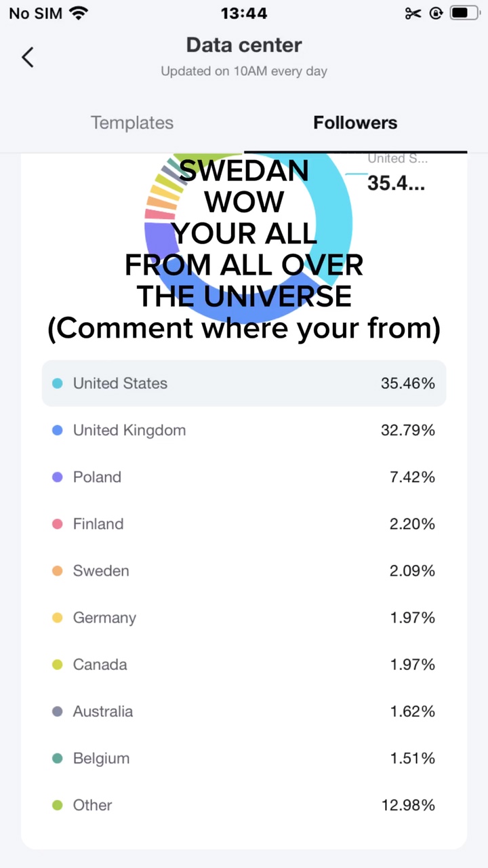This screenshot has height=868, width=488.
Task: Switch to the Templates tab
Action: pos(132,123)
